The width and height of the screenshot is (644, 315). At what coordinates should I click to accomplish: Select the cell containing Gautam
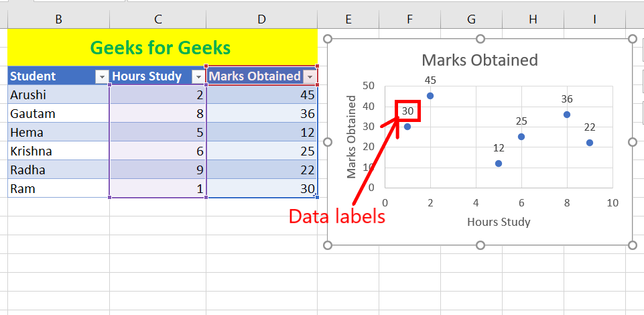click(x=59, y=113)
